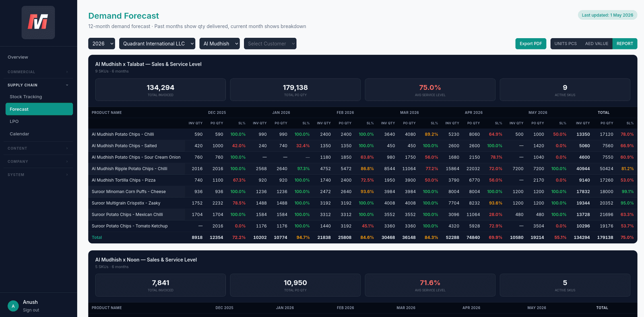
Task: Expand the Company sidebar section
Action: (x=39, y=162)
